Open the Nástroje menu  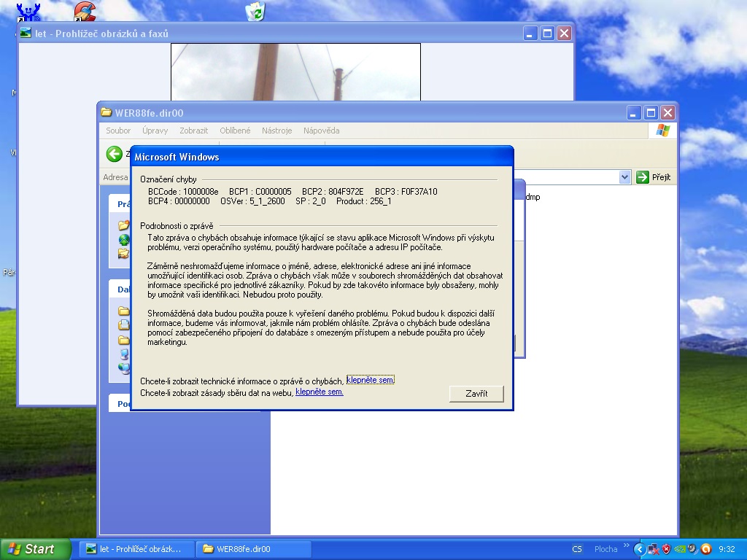coord(276,131)
